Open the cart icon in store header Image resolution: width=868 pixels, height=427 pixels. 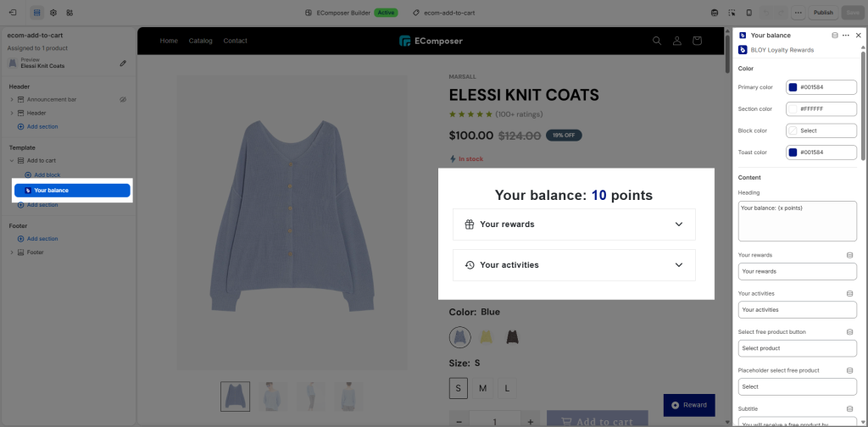[x=697, y=41]
